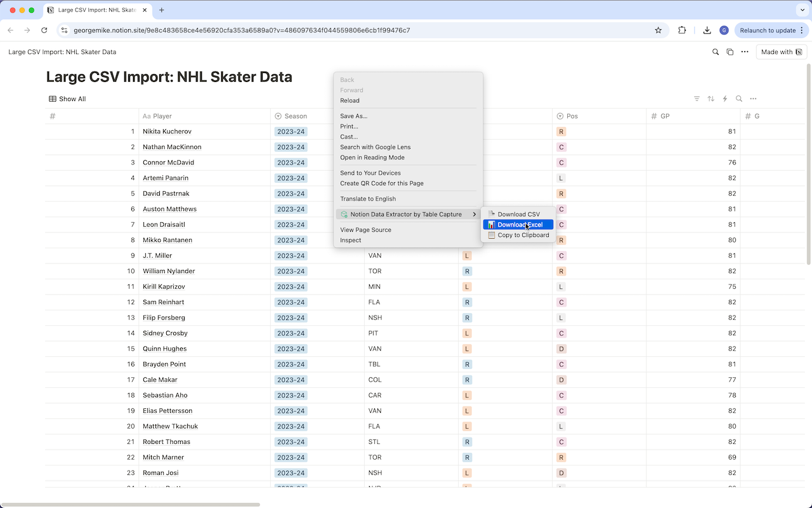This screenshot has width=812, height=508.
Task: Click the horizontal scrollbar at page bottom
Action: pos(130,505)
